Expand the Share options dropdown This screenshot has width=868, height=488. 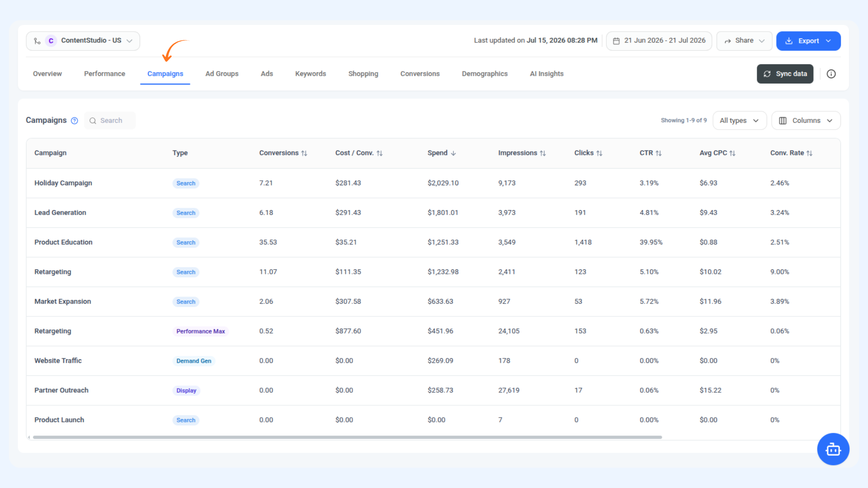(x=744, y=41)
